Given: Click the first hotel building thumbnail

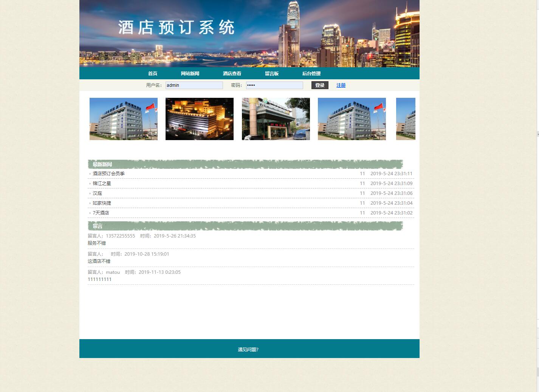Looking at the screenshot, I should tap(123, 119).
